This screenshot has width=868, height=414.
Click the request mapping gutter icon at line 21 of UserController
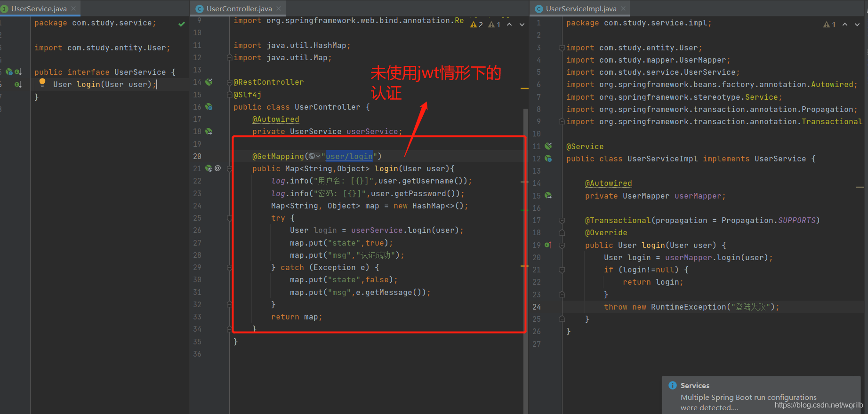209,168
